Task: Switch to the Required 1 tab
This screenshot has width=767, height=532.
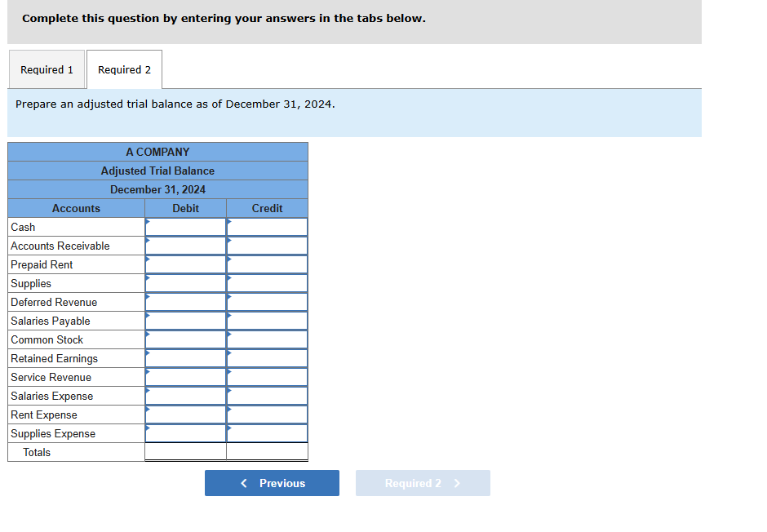Action: point(47,69)
